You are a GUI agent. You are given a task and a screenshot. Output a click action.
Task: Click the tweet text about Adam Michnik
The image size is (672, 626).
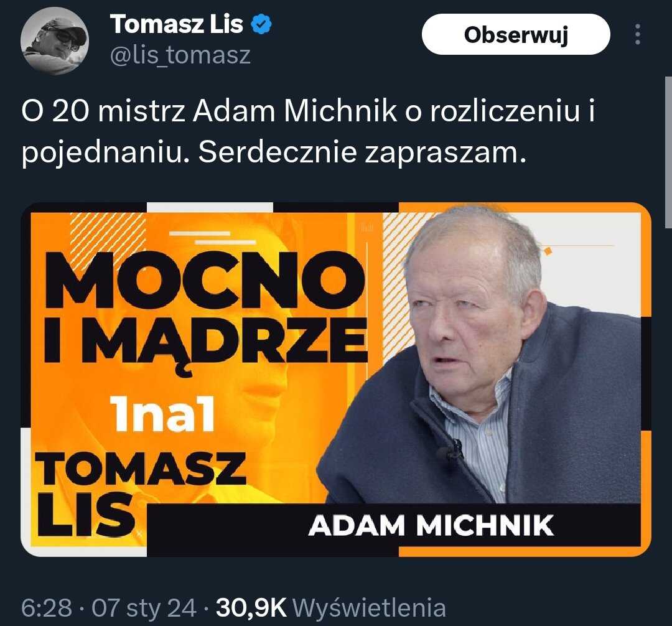click(x=309, y=132)
